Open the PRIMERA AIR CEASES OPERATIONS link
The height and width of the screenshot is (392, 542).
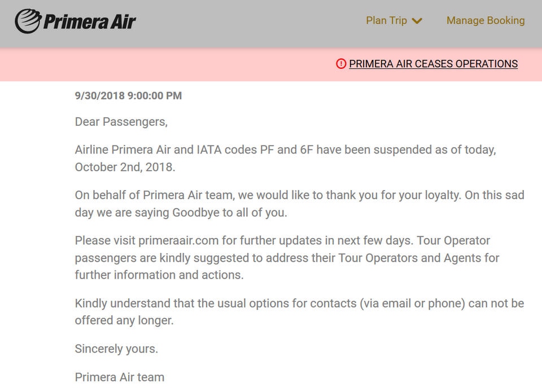433,64
